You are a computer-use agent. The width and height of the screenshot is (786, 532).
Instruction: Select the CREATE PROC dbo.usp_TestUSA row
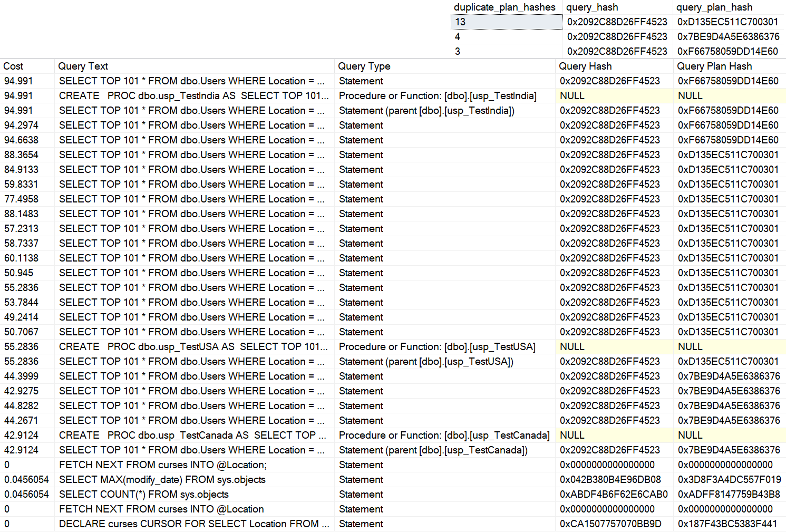click(x=192, y=346)
